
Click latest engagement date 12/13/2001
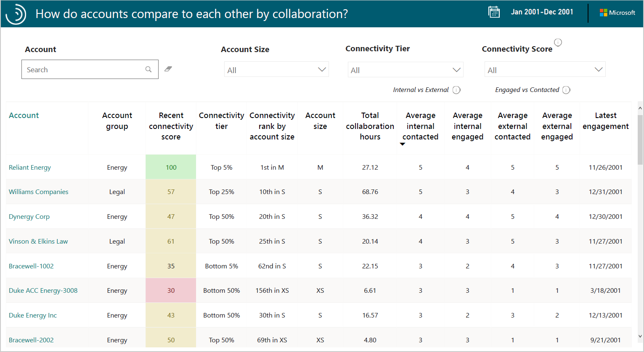pos(606,315)
